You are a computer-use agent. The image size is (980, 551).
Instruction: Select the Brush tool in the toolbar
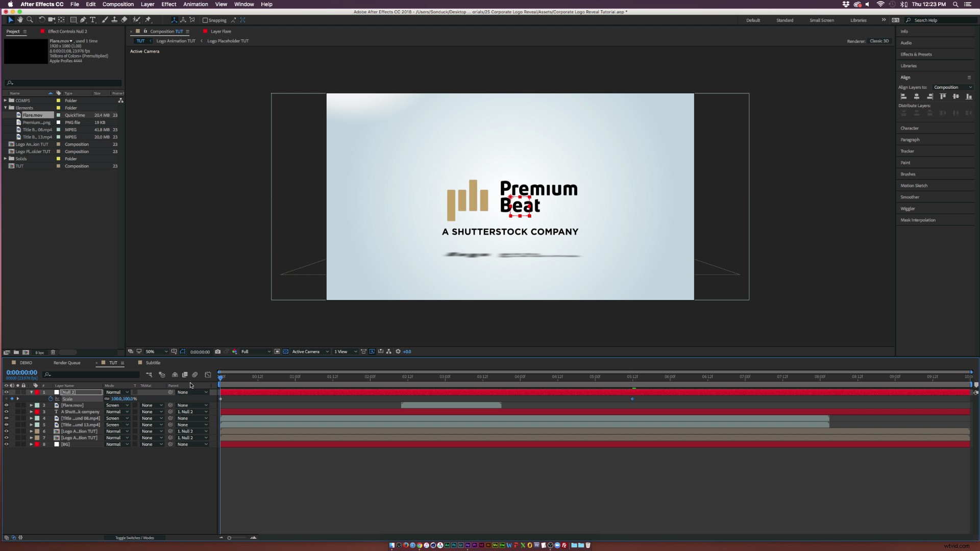pyautogui.click(x=105, y=20)
